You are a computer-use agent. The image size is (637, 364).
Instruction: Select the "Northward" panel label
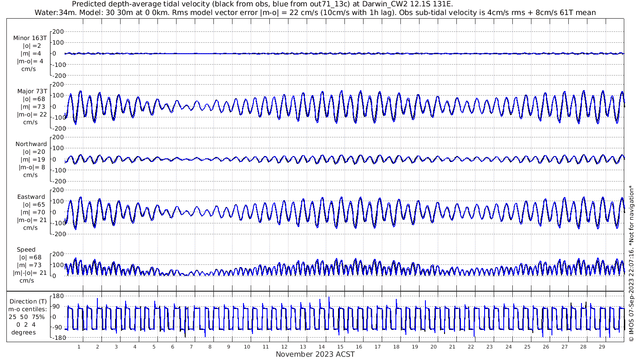31,144
